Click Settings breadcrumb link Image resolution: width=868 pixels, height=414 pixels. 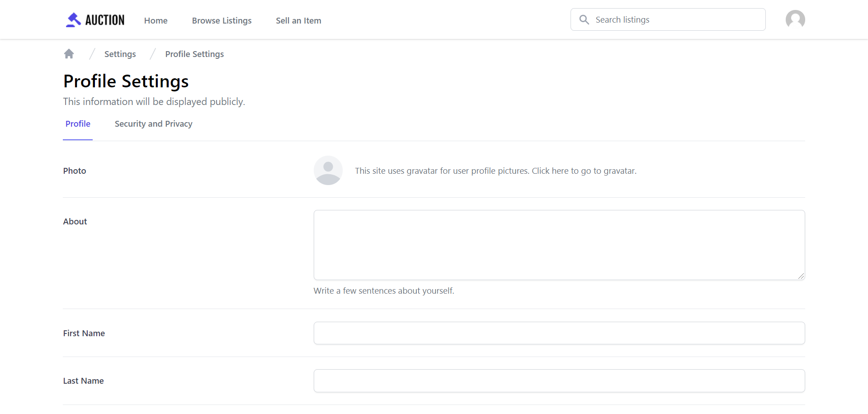point(120,54)
